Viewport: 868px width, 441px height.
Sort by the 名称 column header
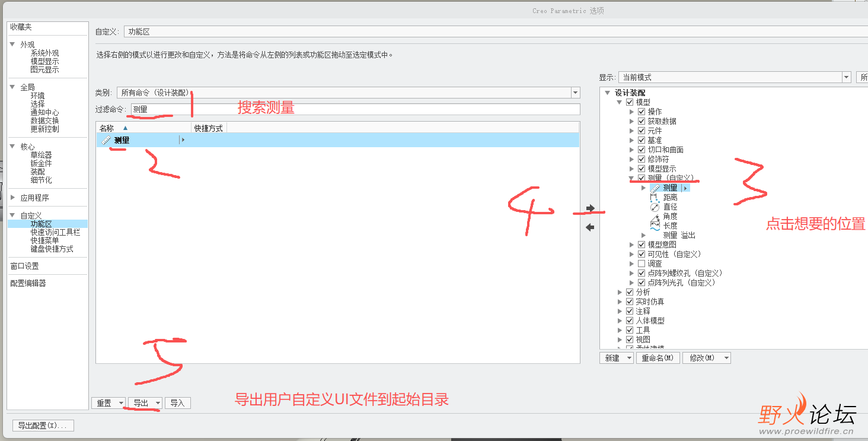[x=143, y=128]
